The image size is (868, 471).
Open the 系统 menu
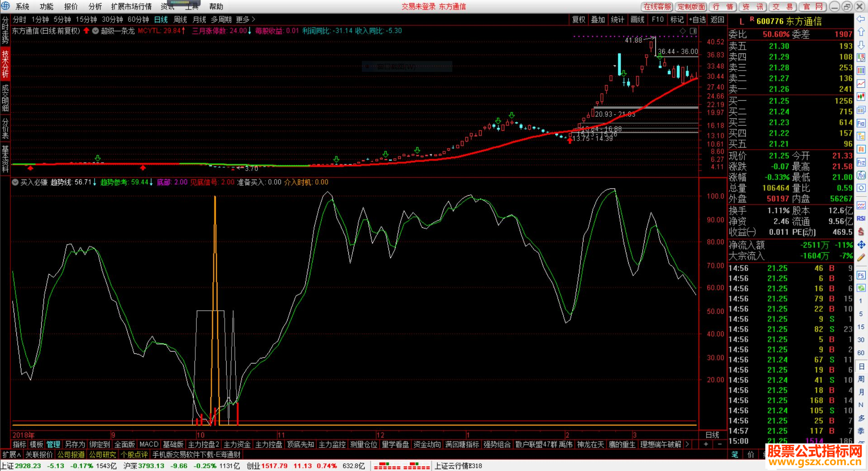(x=22, y=6)
